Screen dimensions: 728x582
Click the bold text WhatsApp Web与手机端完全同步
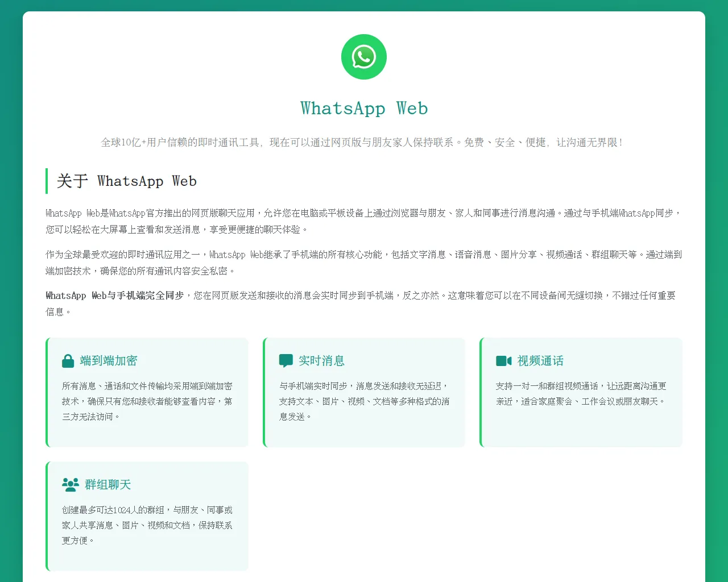[115, 296]
